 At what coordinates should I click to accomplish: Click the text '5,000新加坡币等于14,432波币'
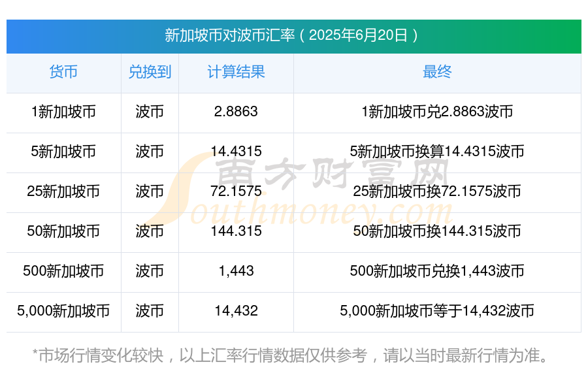437,311
